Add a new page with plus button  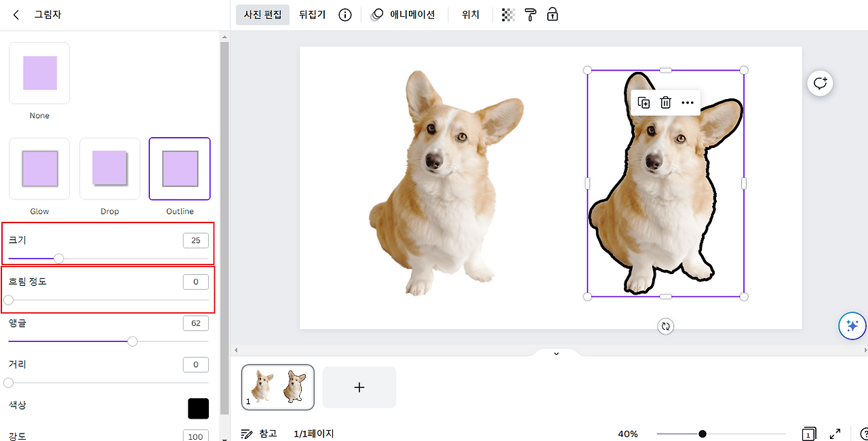tap(359, 387)
